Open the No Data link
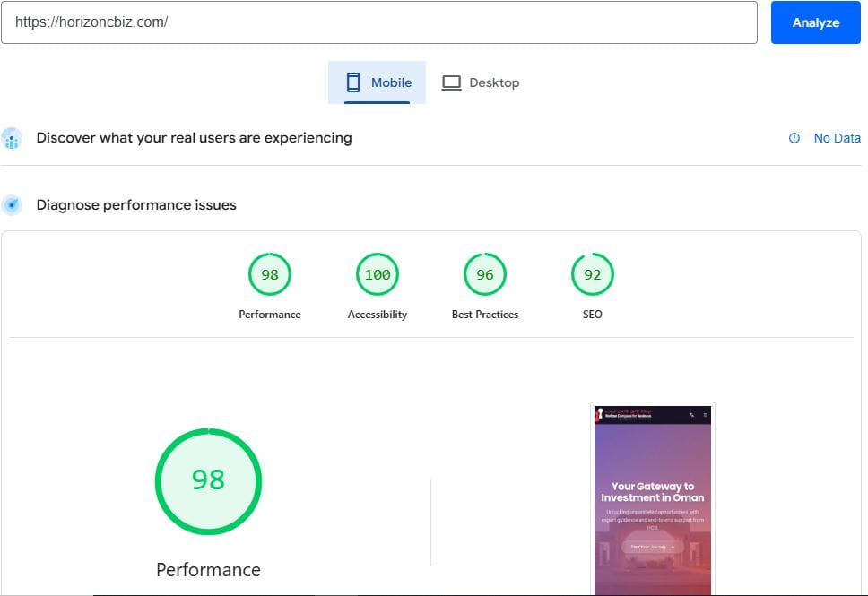Viewport: 868px width, 596px height. coord(837,138)
